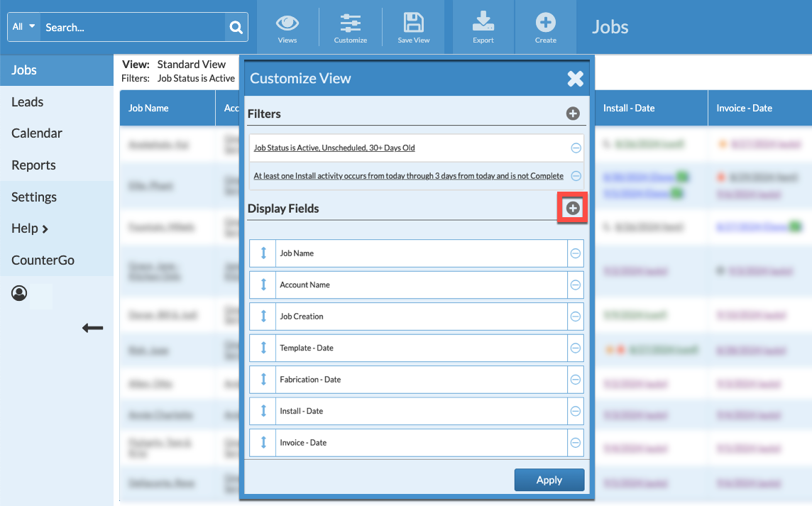Click the Template - Date reorder handle
The width and height of the screenshot is (812, 506).
coord(263,348)
